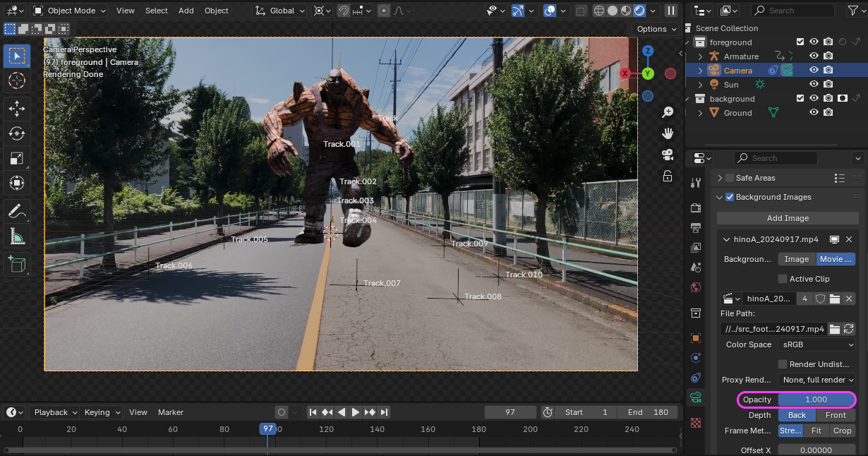
Task: Open the Color Space sRGB dropdown
Action: (817, 344)
